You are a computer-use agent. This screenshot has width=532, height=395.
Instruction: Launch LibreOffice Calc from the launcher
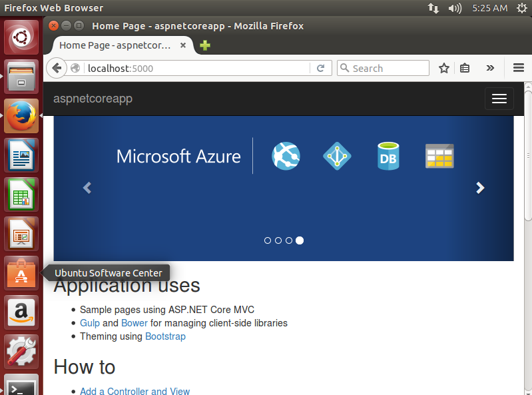coord(21,195)
